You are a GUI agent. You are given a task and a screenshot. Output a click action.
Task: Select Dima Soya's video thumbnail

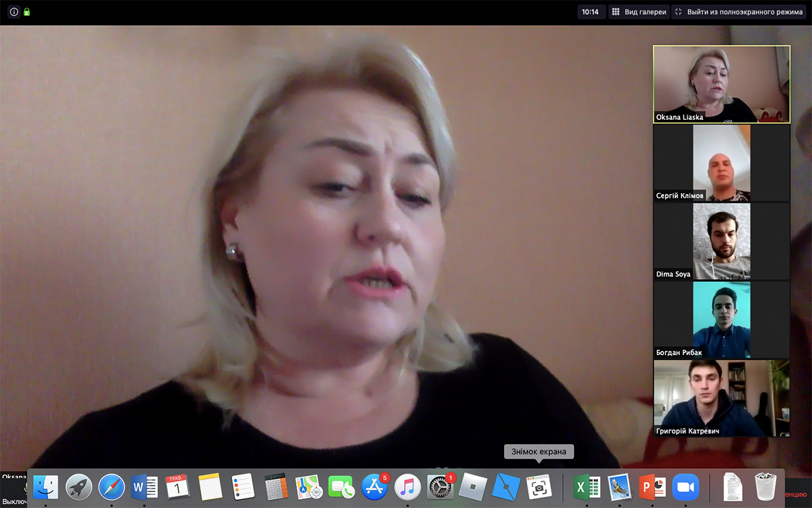721,242
